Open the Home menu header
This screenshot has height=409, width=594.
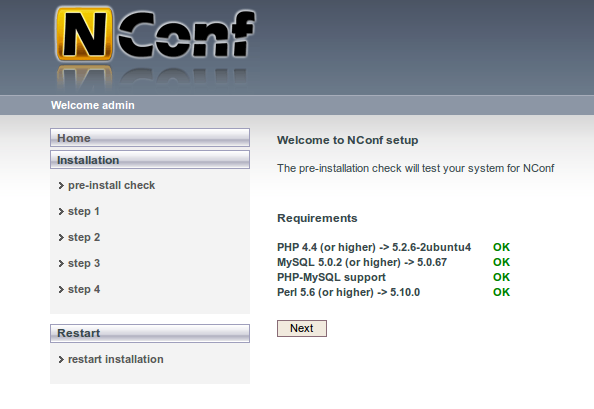coord(150,137)
